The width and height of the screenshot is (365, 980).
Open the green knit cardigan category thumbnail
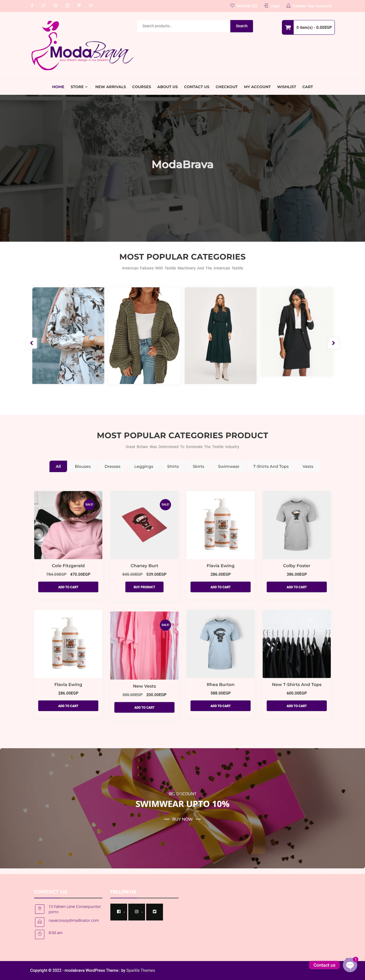(x=144, y=336)
